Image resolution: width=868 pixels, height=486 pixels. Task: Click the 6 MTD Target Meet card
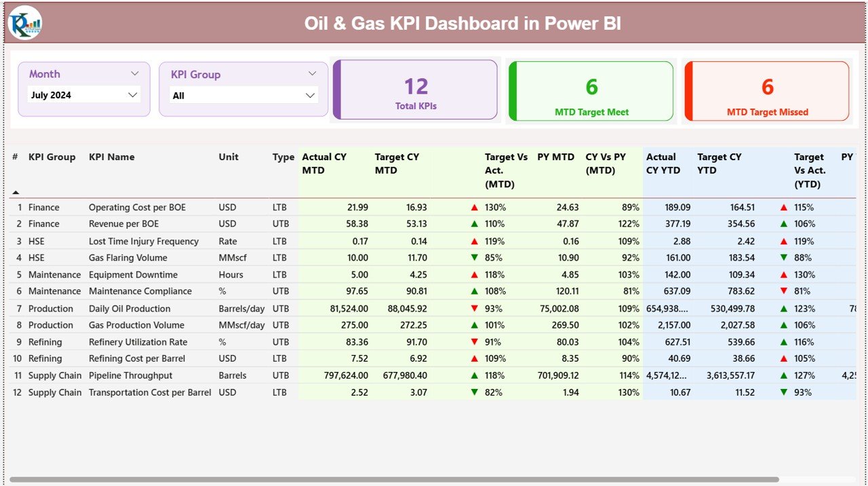[591, 91]
